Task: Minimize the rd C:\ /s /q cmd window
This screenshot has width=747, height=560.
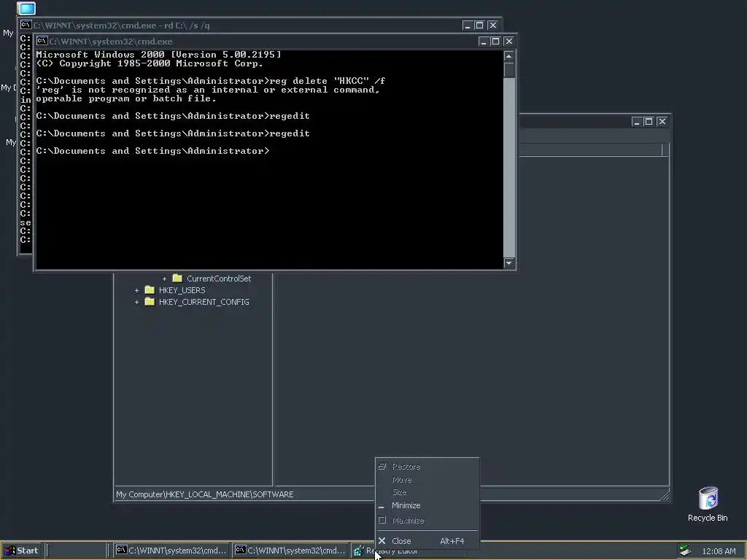Action: (x=468, y=26)
